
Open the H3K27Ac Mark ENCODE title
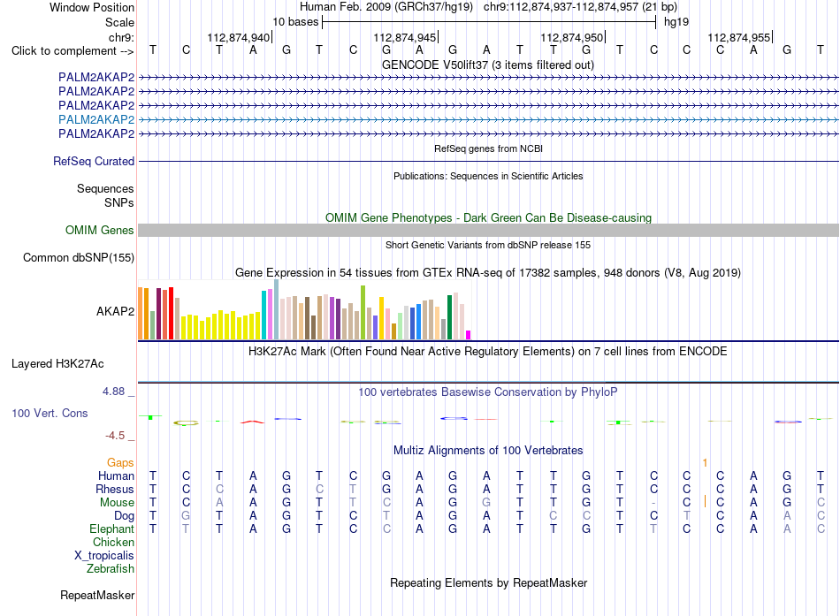tap(488, 352)
